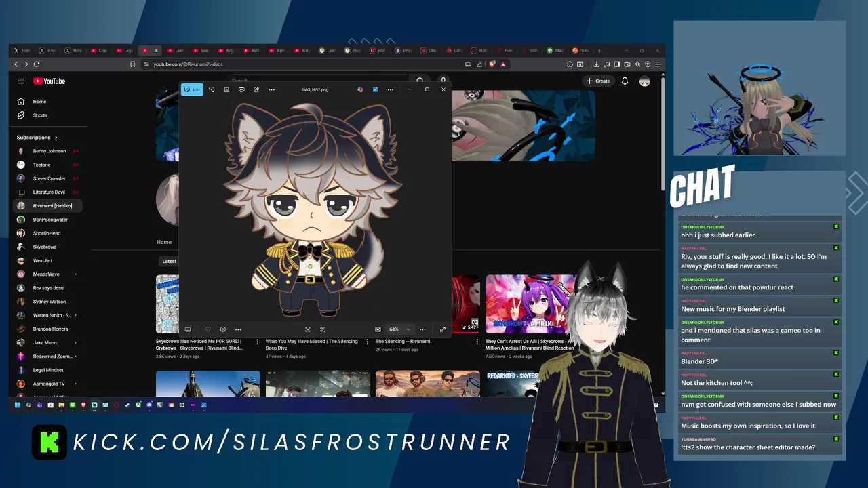Open Tectone subscription
Image resolution: width=868 pixels, height=488 pixels.
click(x=41, y=165)
